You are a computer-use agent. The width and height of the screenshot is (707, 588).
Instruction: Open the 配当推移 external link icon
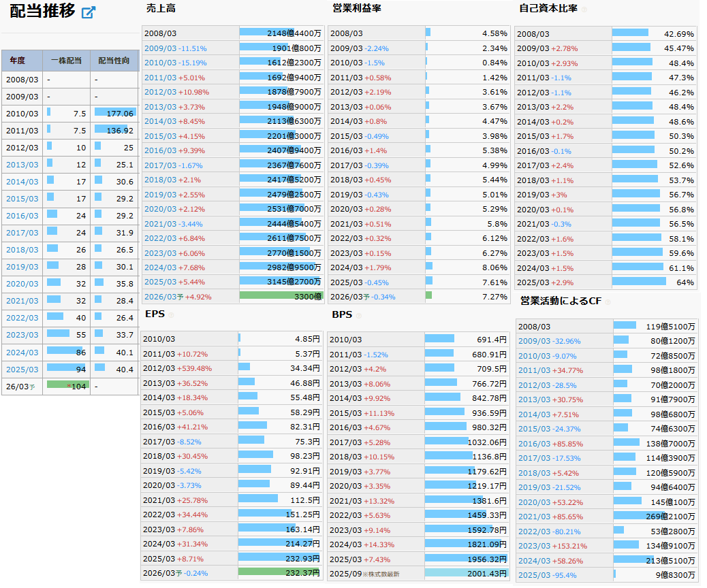pos(89,13)
